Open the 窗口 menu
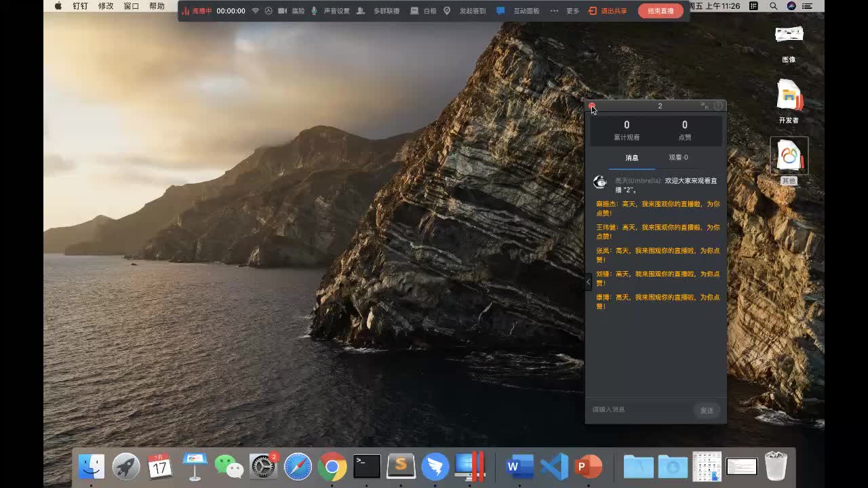The height and width of the screenshot is (488, 868). (x=132, y=6)
